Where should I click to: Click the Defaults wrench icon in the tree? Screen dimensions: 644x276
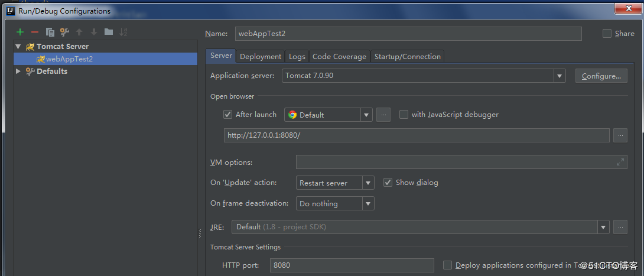tap(30, 72)
